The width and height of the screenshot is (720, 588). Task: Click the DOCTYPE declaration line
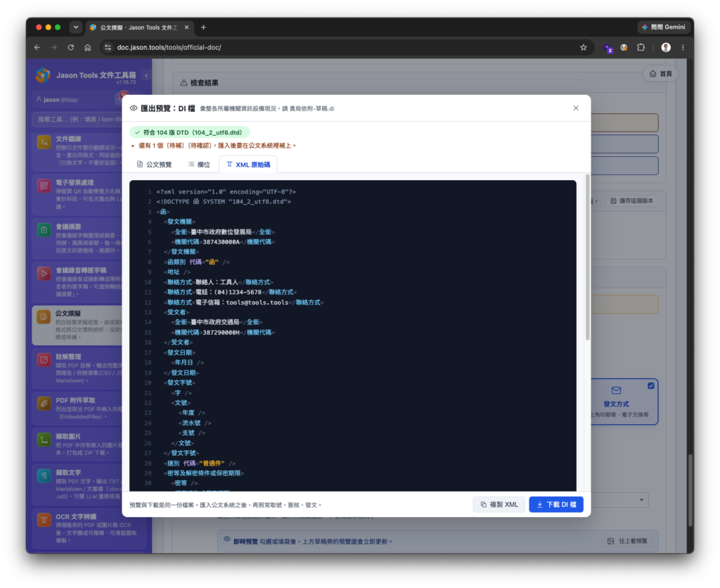pyautogui.click(x=224, y=202)
